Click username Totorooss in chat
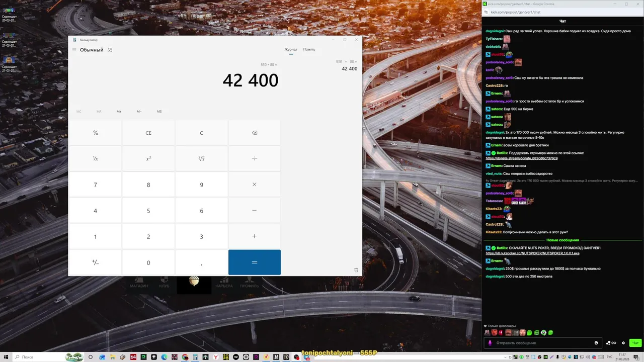The width and height of the screenshot is (644, 362). 494,201
